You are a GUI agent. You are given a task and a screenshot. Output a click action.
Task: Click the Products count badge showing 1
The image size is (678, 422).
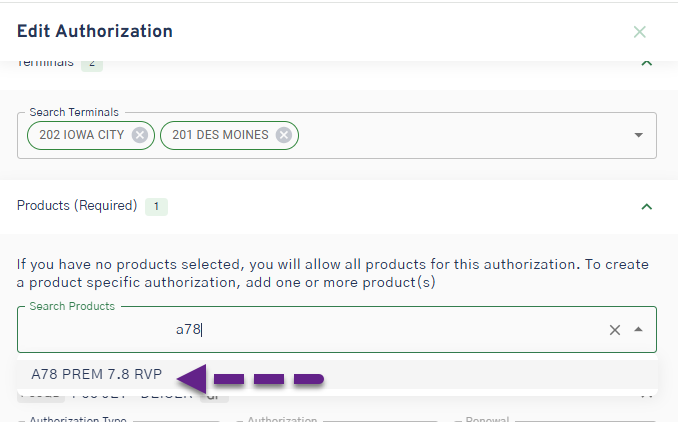[x=156, y=207]
